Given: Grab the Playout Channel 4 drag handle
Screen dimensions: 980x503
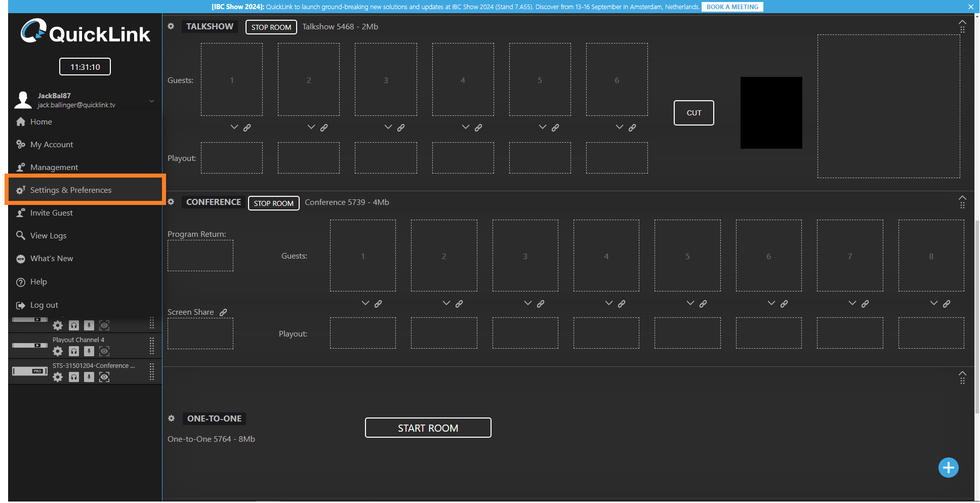Looking at the screenshot, I should point(152,346).
